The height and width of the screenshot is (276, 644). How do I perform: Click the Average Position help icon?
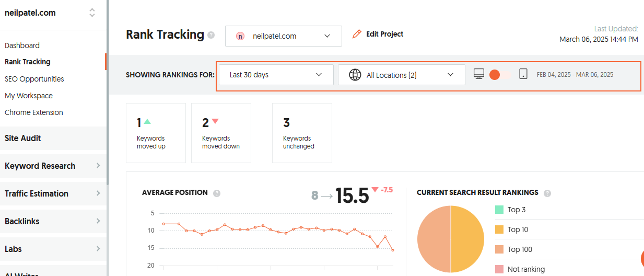point(217,193)
